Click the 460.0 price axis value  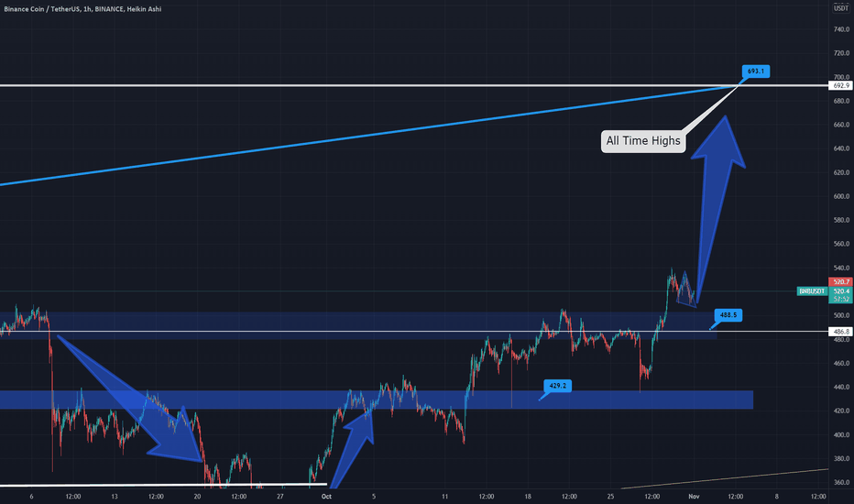pyautogui.click(x=841, y=364)
